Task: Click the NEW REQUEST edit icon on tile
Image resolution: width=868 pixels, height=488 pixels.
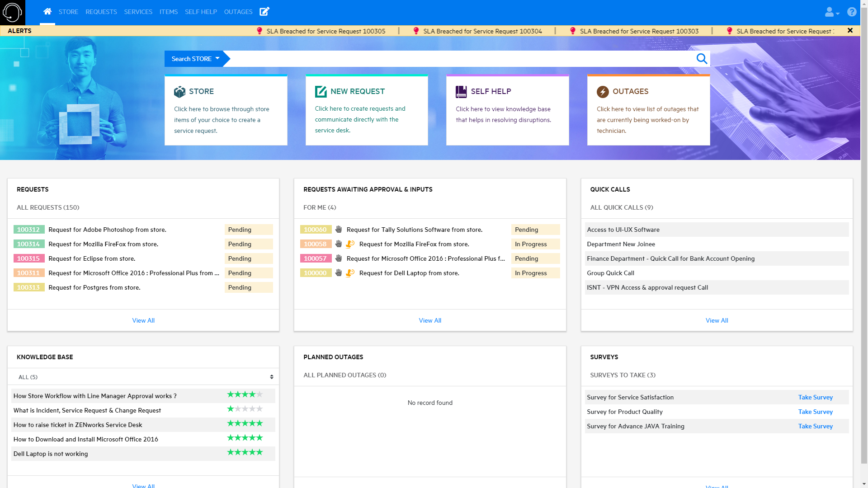Action: tap(321, 92)
